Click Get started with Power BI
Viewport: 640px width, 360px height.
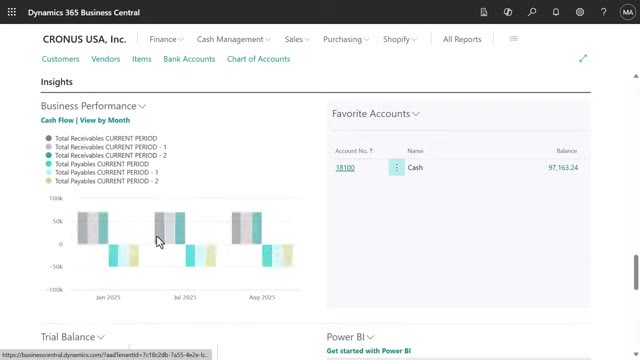(x=369, y=351)
